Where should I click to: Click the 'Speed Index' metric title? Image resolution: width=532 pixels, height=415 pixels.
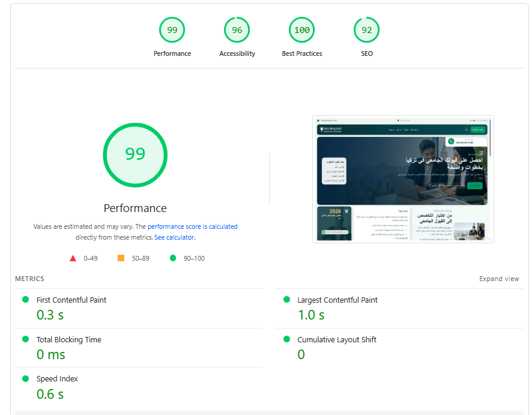[x=57, y=379]
